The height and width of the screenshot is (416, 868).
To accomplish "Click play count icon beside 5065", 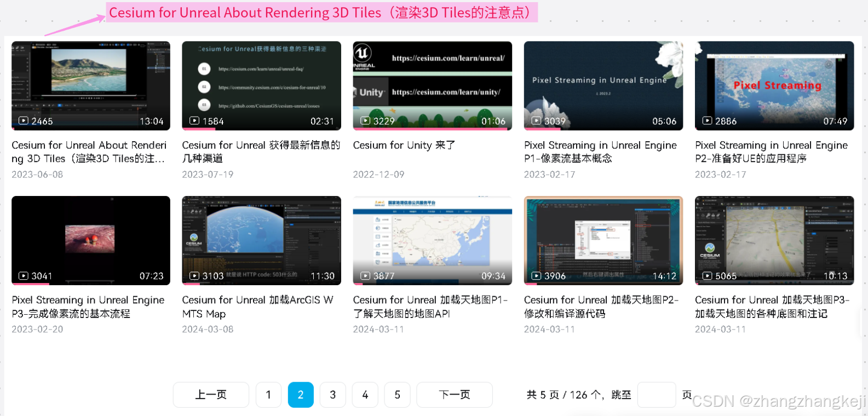I will [x=707, y=276].
